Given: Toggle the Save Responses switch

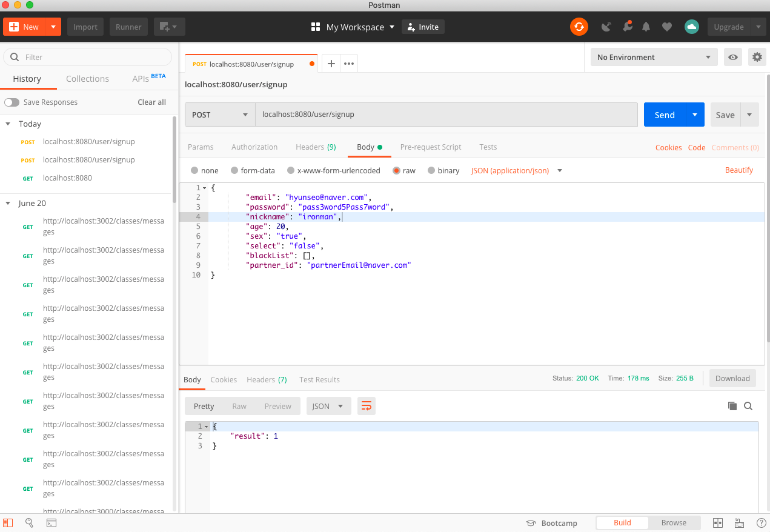Looking at the screenshot, I should 12,102.
